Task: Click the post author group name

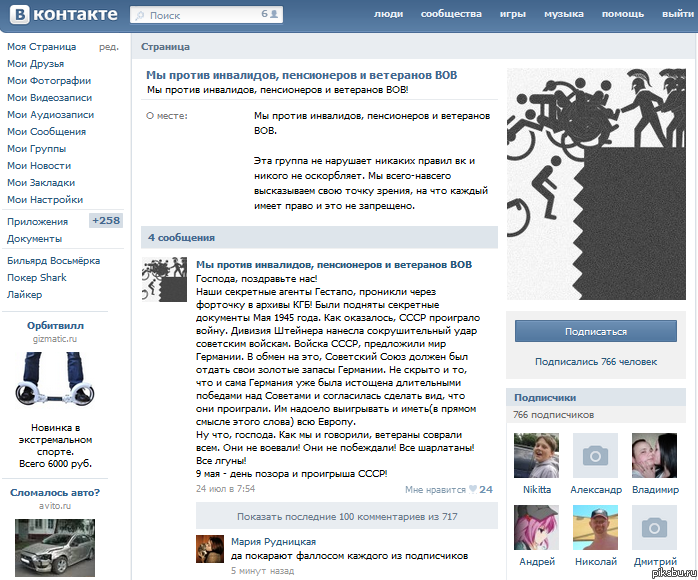Action: click(x=334, y=264)
